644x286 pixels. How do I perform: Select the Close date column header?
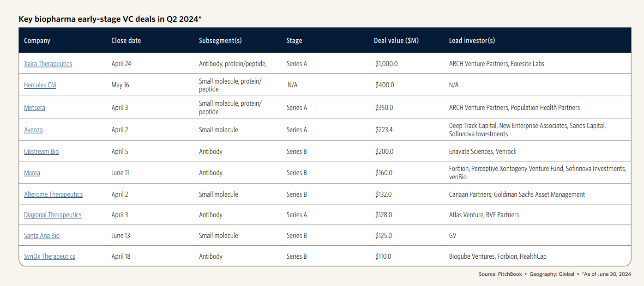(x=126, y=41)
